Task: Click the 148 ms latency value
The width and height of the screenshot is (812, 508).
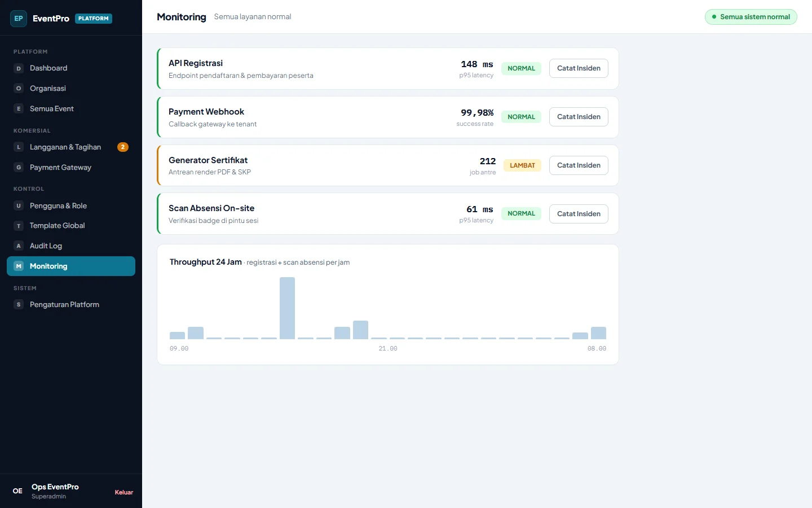Action: [x=477, y=64]
